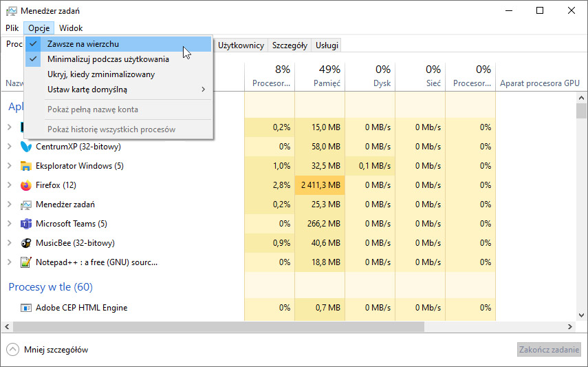The height and width of the screenshot is (367, 588).
Task: Click the horizontal scrollbar thumb
Action: (x=219, y=327)
